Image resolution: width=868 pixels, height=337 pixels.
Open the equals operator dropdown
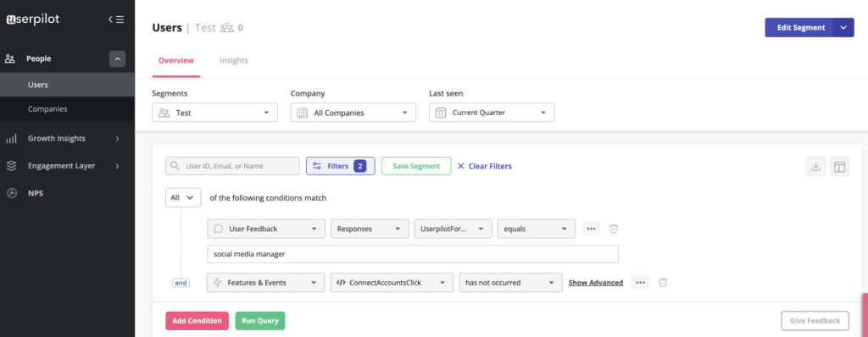click(x=536, y=229)
